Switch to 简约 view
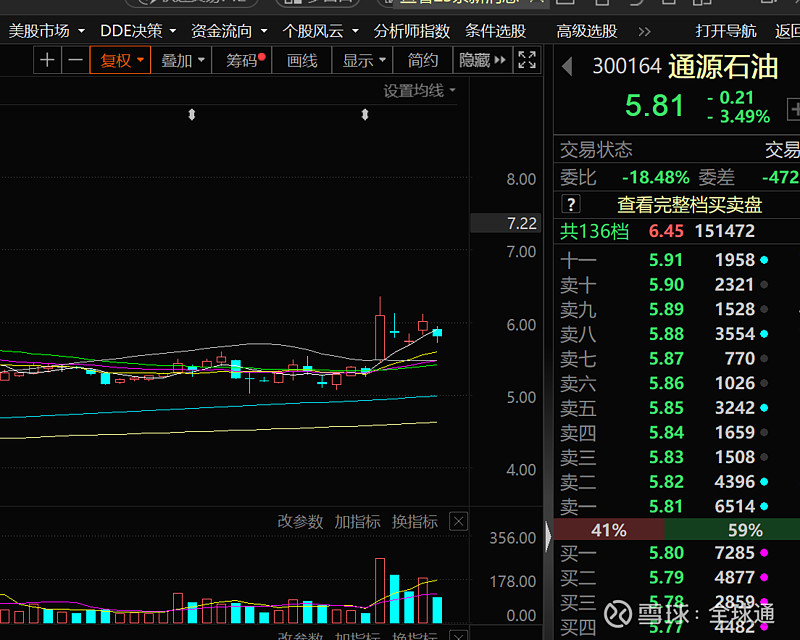Screen dimensions: 800x640 [422, 60]
